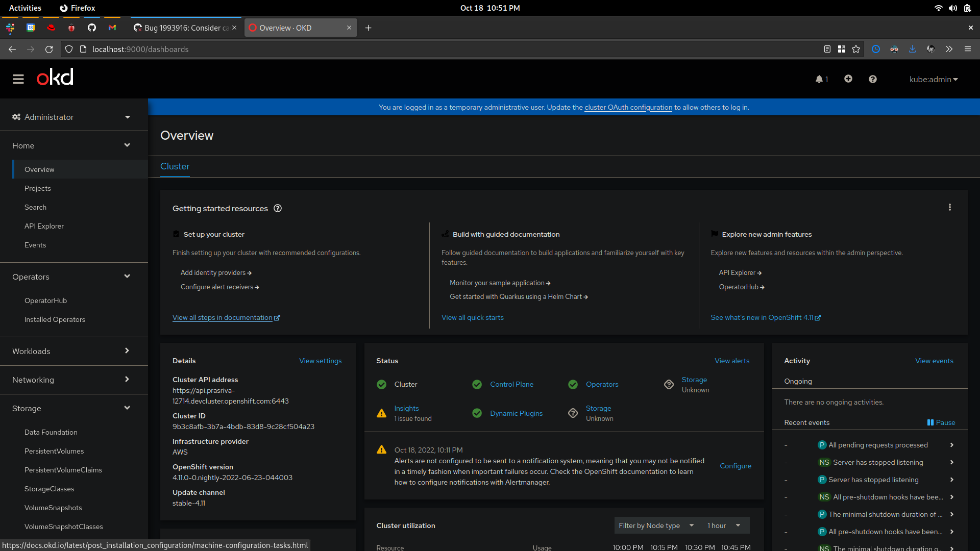Pause the Recent events feed

(x=941, y=422)
